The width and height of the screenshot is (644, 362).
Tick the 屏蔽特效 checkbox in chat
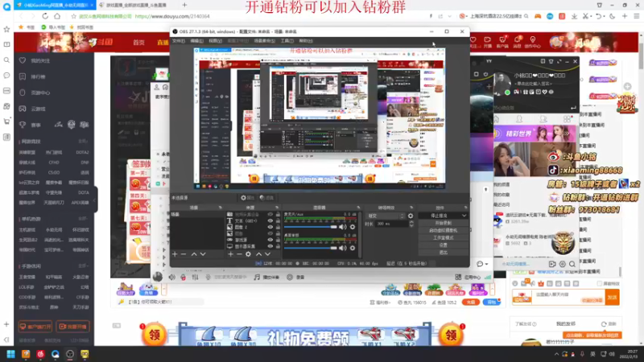coord(600,284)
